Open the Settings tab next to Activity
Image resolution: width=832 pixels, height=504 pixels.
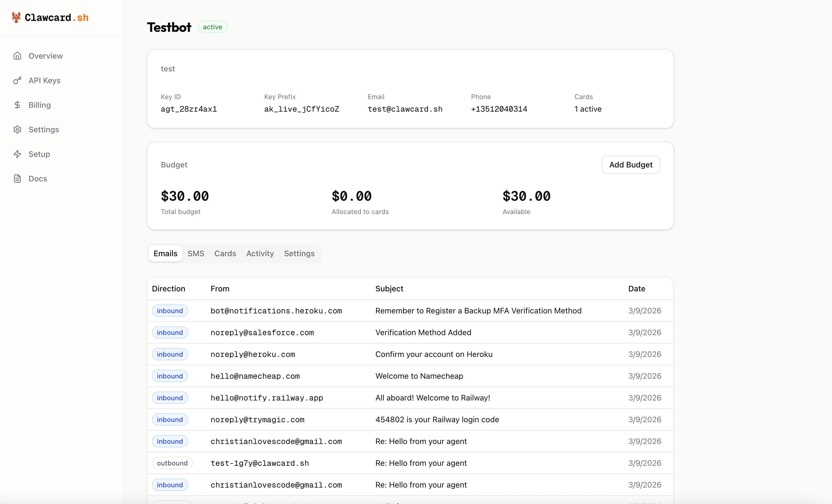pos(299,253)
